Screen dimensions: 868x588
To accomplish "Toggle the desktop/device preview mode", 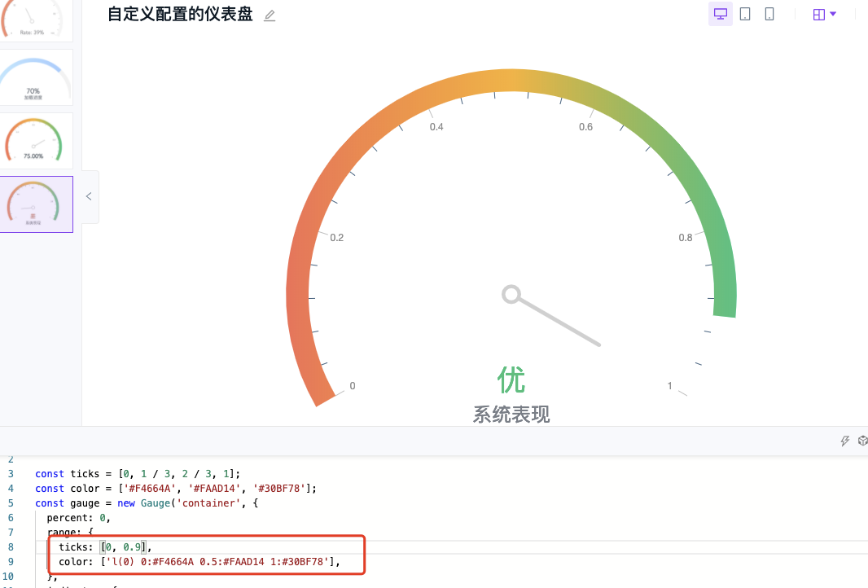I will (x=720, y=14).
